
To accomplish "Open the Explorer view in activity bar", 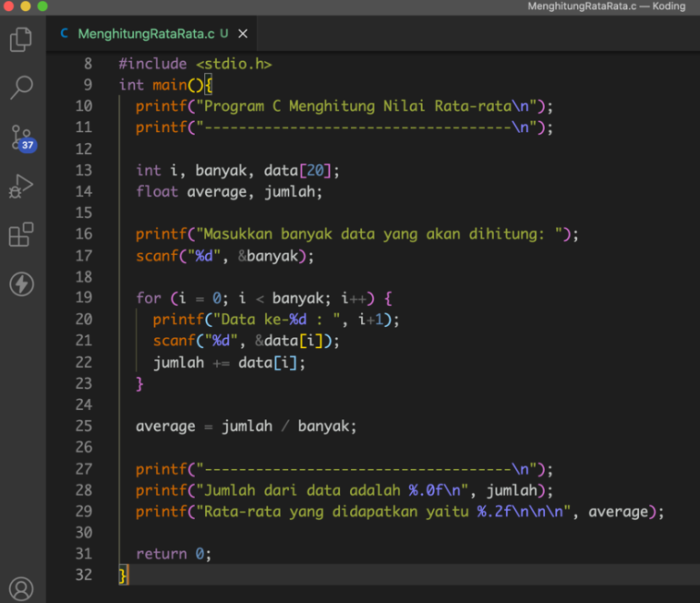I will [x=21, y=39].
